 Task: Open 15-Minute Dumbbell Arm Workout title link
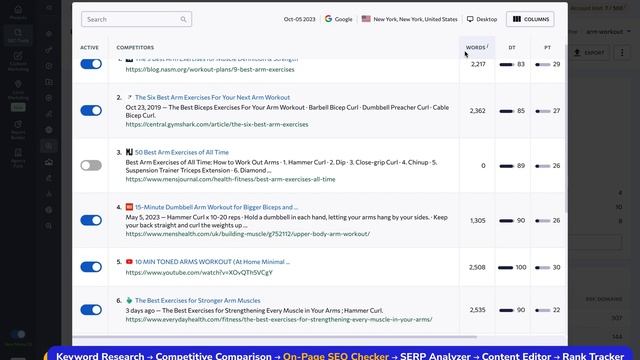pyautogui.click(x=216, y=207)
